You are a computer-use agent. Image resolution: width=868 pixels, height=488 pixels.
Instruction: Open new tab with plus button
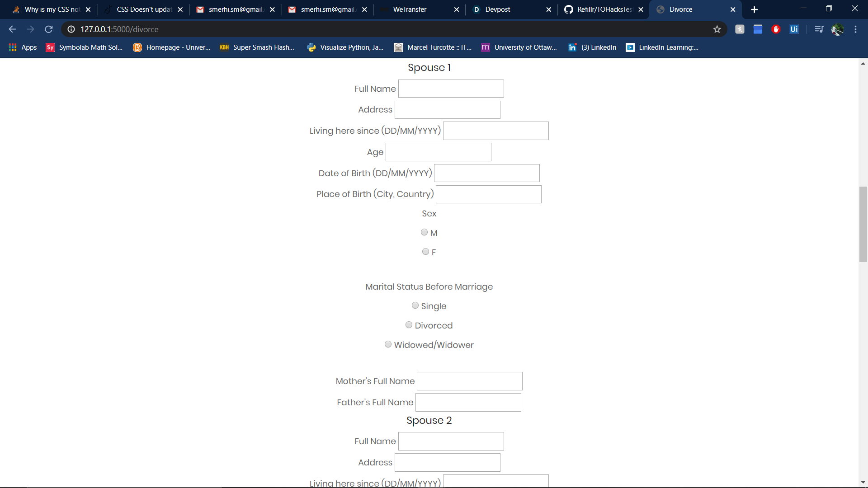pos(754,9)
